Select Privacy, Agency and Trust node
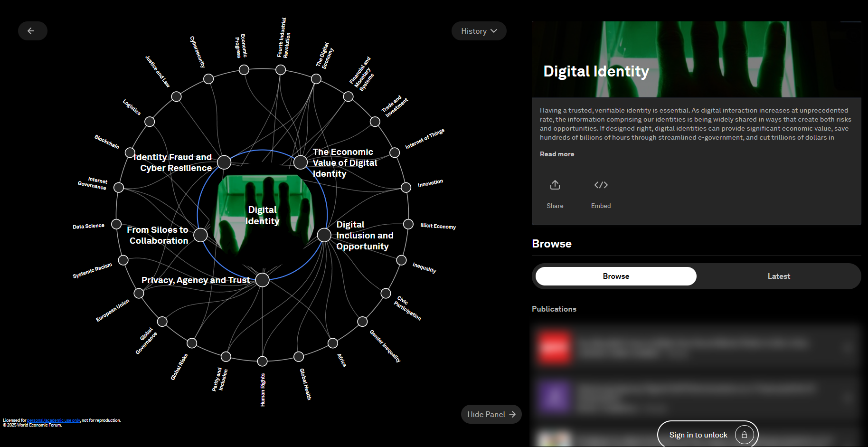The width and height of the screenshot is (868, 447). click(262, 280)
